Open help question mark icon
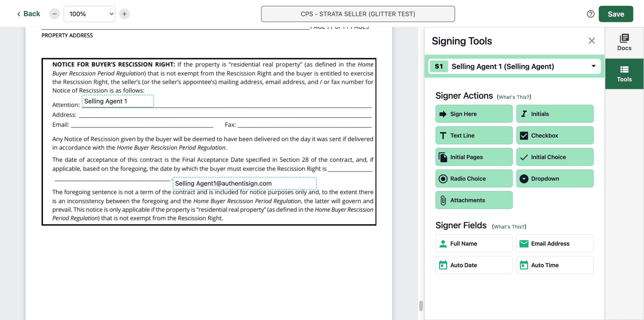 point(591,14)
